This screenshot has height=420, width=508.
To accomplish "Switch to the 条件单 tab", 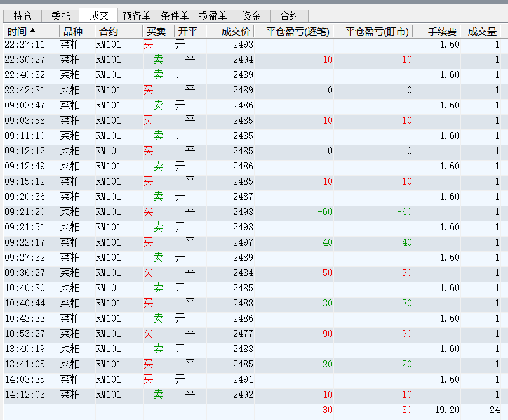I will (175, 15).
